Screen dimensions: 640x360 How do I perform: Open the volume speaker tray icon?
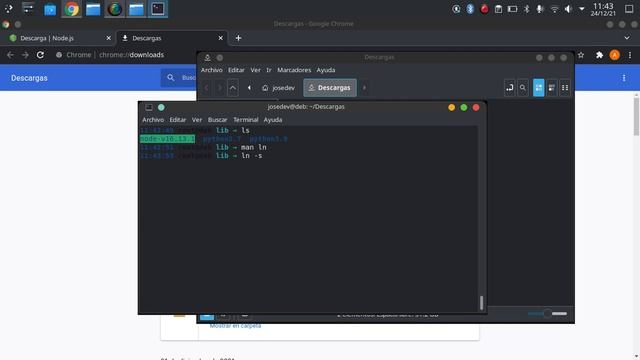tap(568, 9)
